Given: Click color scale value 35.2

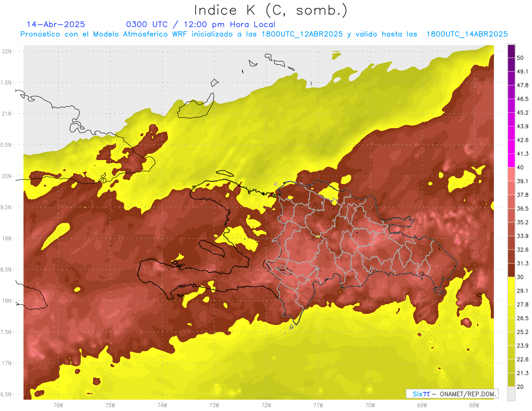Looking at the screenshot, I should [x=523, y=223].
